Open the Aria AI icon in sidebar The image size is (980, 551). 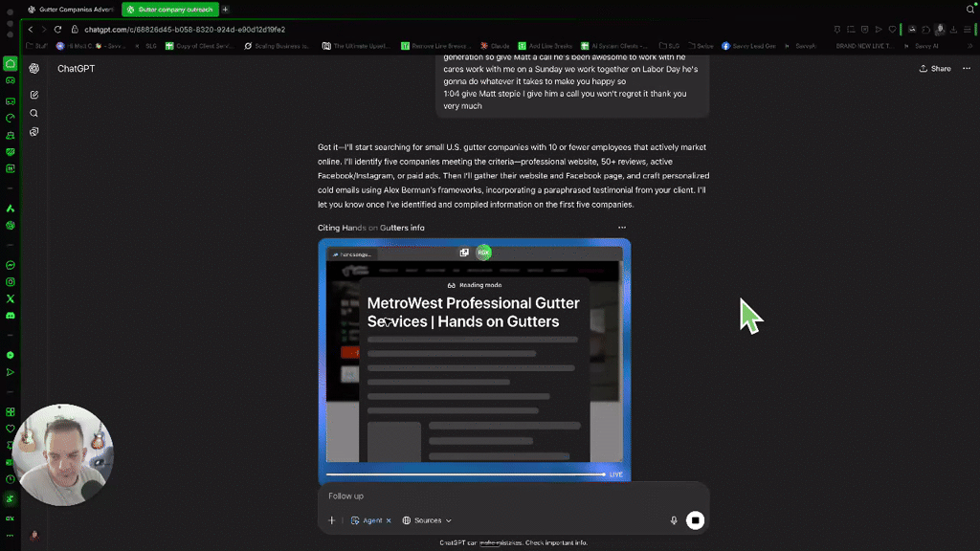tap(10, 209)
